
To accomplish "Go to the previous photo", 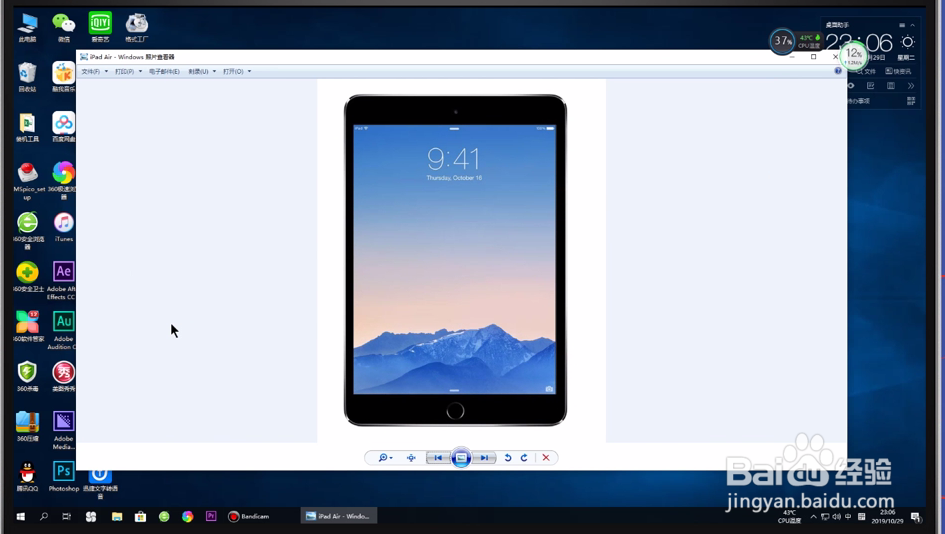I will coord(438,458).
